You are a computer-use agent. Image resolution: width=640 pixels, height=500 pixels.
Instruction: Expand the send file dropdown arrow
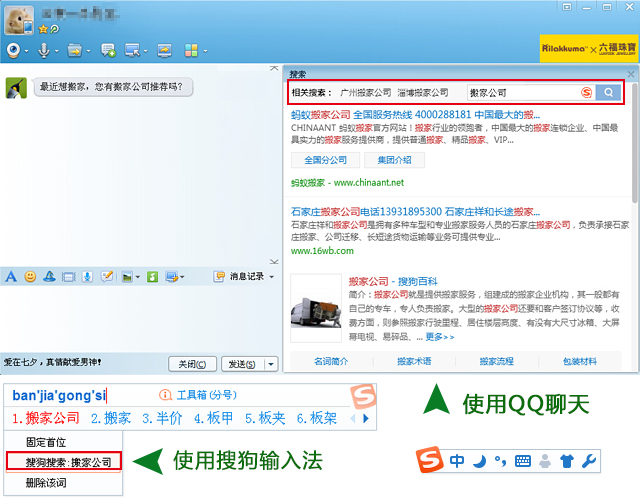coord(88,51)
